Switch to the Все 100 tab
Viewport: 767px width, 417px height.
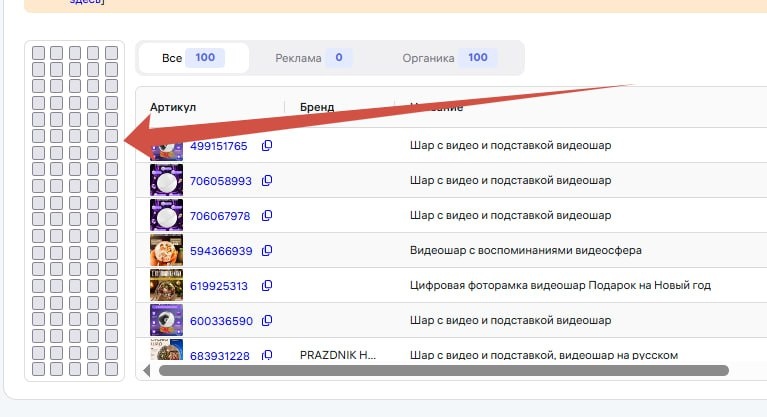coord(194,58)
